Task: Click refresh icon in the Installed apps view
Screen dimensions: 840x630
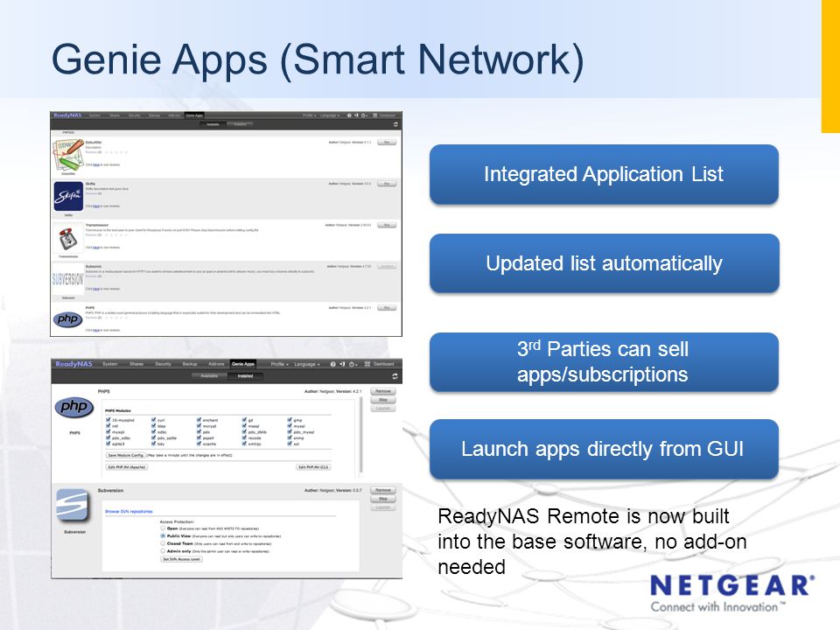Action: pos(395,376)
